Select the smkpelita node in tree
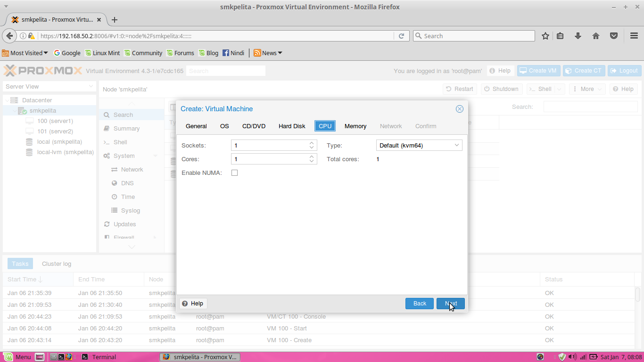This screenshot has height=362, width=644. [x=42, y=111]
